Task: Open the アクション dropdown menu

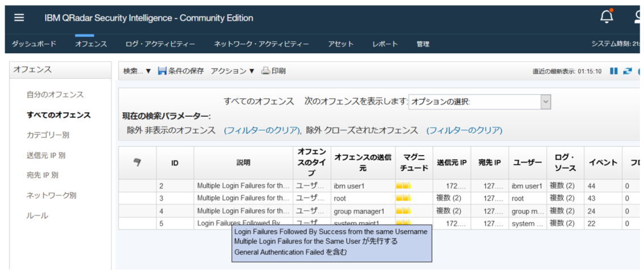Action: pyautogui.click(x=233, y=71)
